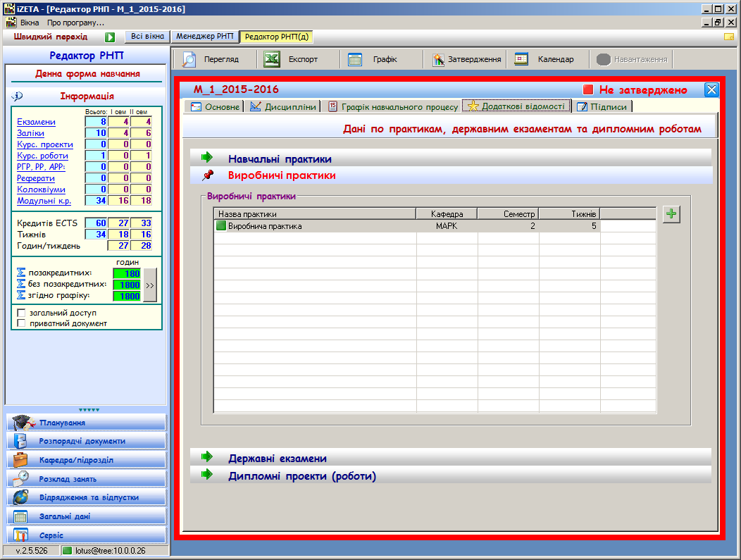
Task: Click sigma icon for позакредитних hours
Action: coord(21,273)
